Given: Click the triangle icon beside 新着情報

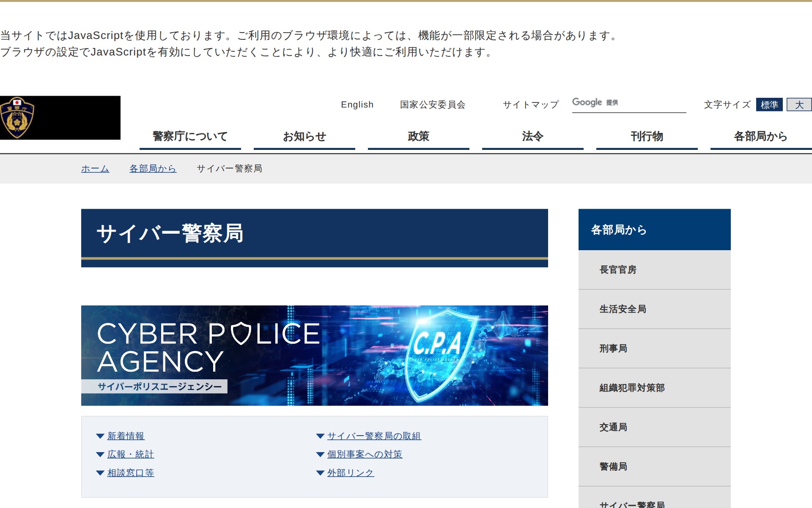Looking at the screenshot, I should point(100,436).
